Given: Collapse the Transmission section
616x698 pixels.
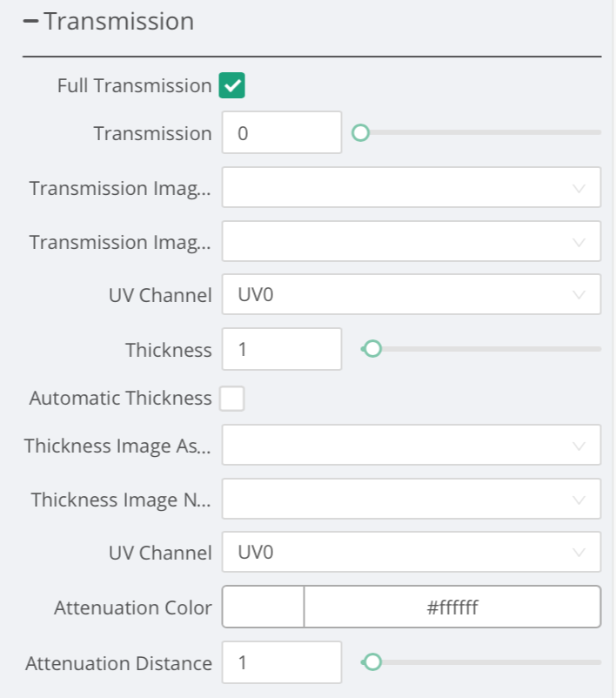Looking at the screenshot, I should [30, 21].
